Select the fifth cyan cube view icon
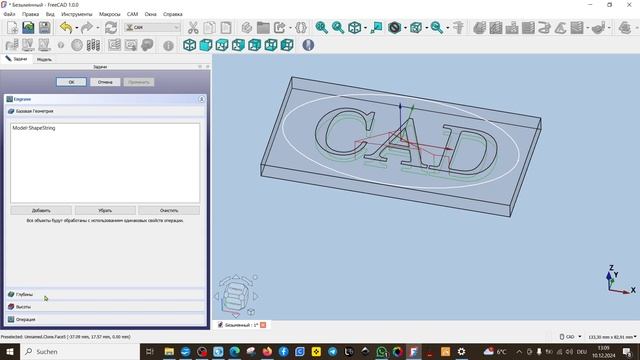This screenshot has height=360, width=640. point(255,45)
